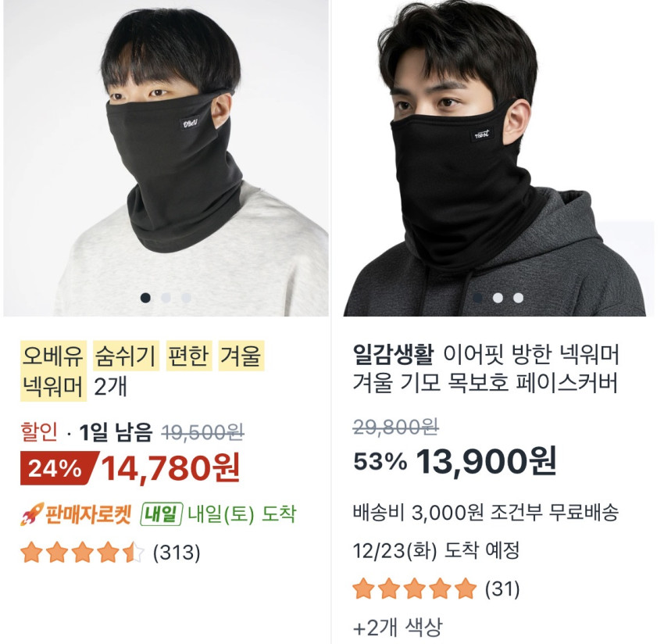The width and height of the screenshot is (664, 644).
Task: Click the red 24% discount badge
Action: 56,468
